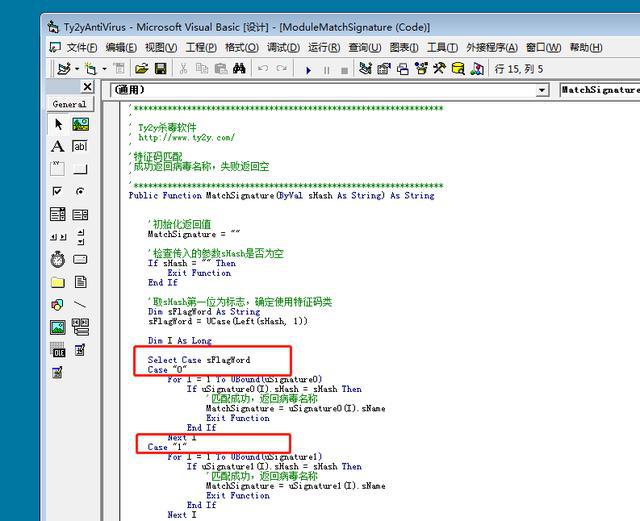This screenshot has height=521, width=640.
Task: Select the OLE container control
Action: pyautogui.click(x=58, y=350)
